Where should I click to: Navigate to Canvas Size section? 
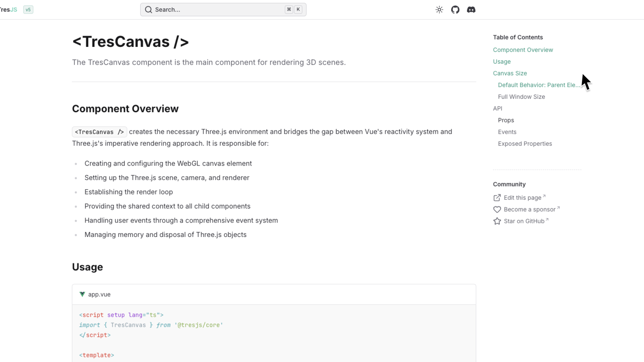click(510, 73)
